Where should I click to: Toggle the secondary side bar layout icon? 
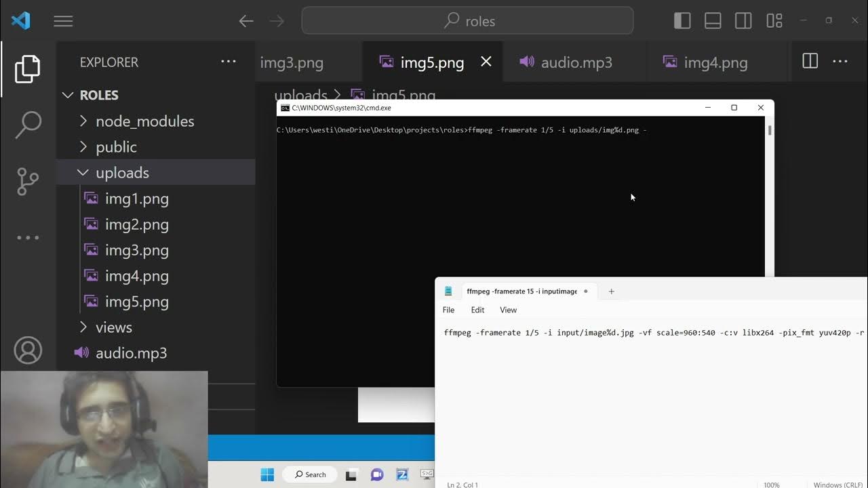click(x=743, y=21)
